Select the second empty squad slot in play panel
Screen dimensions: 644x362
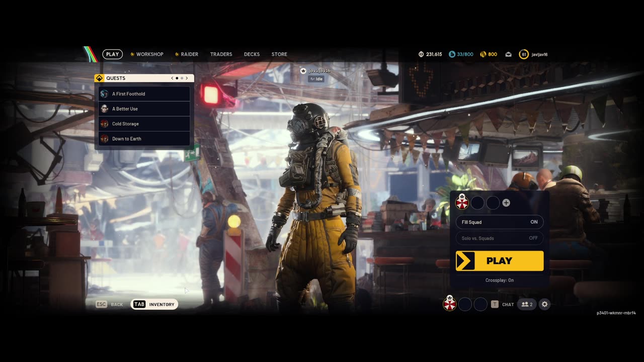(x=477, y=203)
